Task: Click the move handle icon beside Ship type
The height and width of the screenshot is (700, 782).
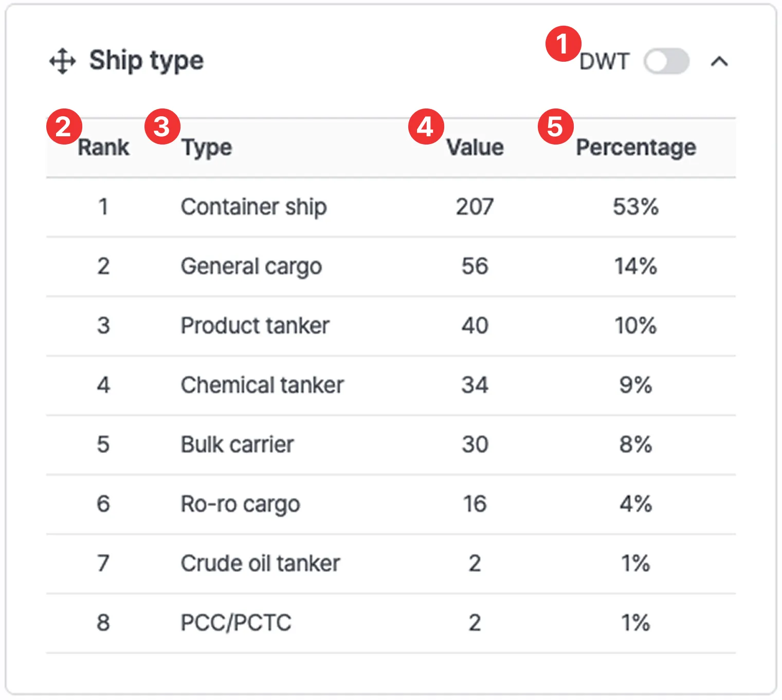Action: pos(62,61)
